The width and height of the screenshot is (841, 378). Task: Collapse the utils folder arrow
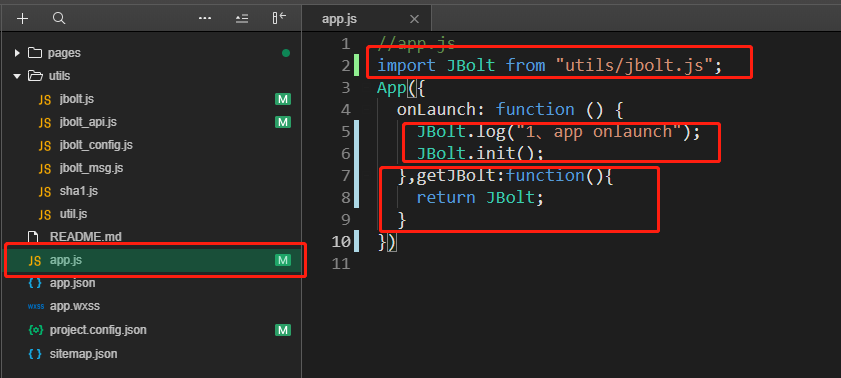point(17,76)
